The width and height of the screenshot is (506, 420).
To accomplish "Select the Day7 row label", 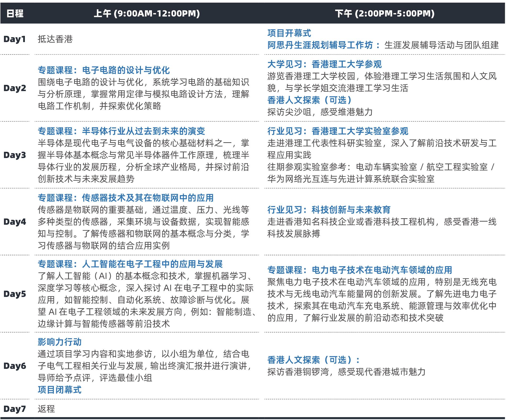I will 14,409.
